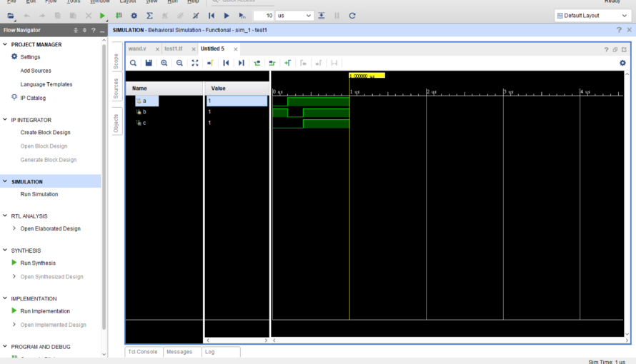This screenshot has width=636, height=364.
Task: Select signal b in waveform Name column
Action: 144,112
